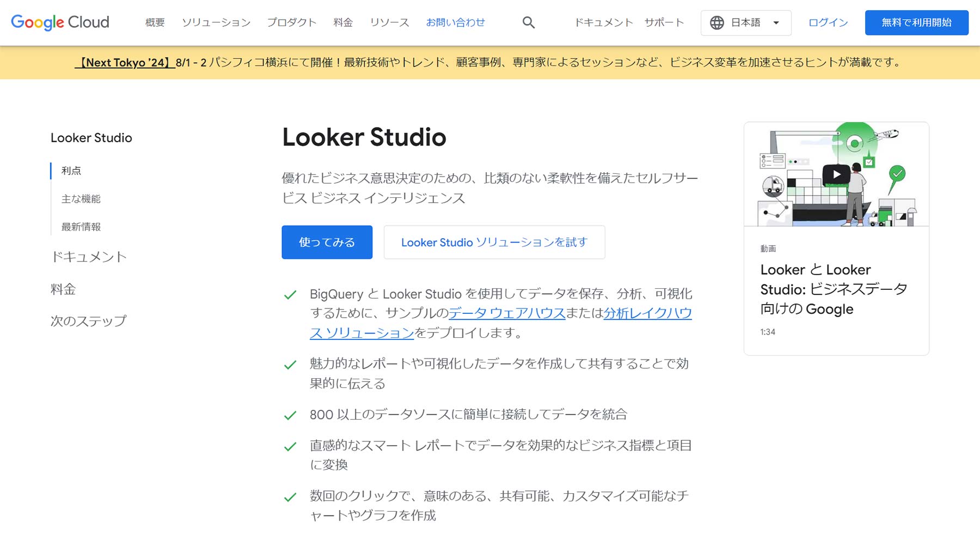Open the video illustration thumbnail
Viewport: 980px width, 552px height.
pos(836,174)
